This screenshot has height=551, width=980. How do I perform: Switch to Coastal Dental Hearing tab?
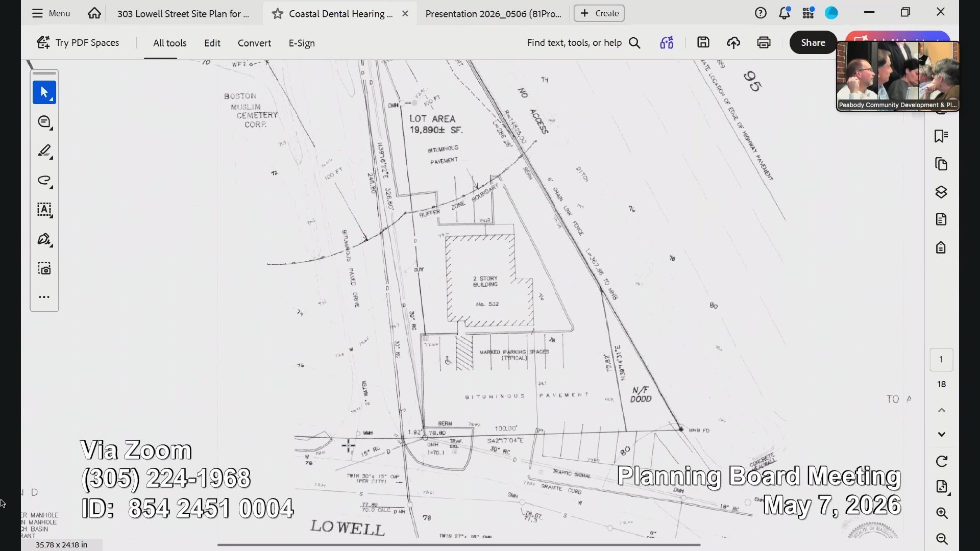(340, 14)
